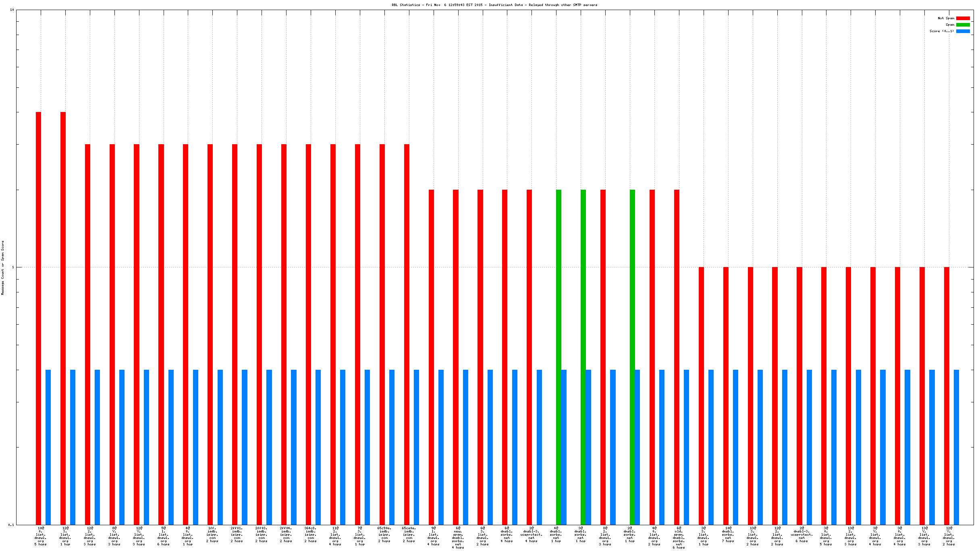Click the red Not Spam legend swatch
Viewport: 980px width, 551px height.
(963, 19)
